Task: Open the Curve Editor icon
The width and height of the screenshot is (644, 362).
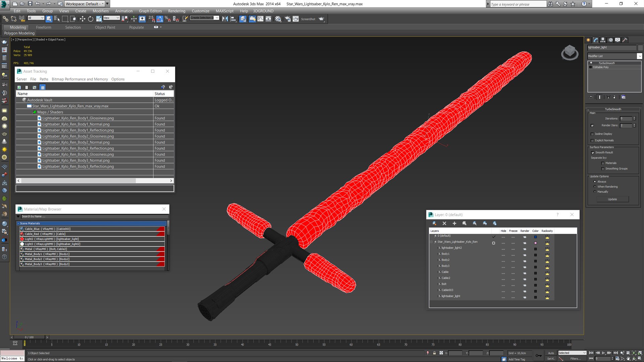Action: pyautogui.click(x=260, y=19)
